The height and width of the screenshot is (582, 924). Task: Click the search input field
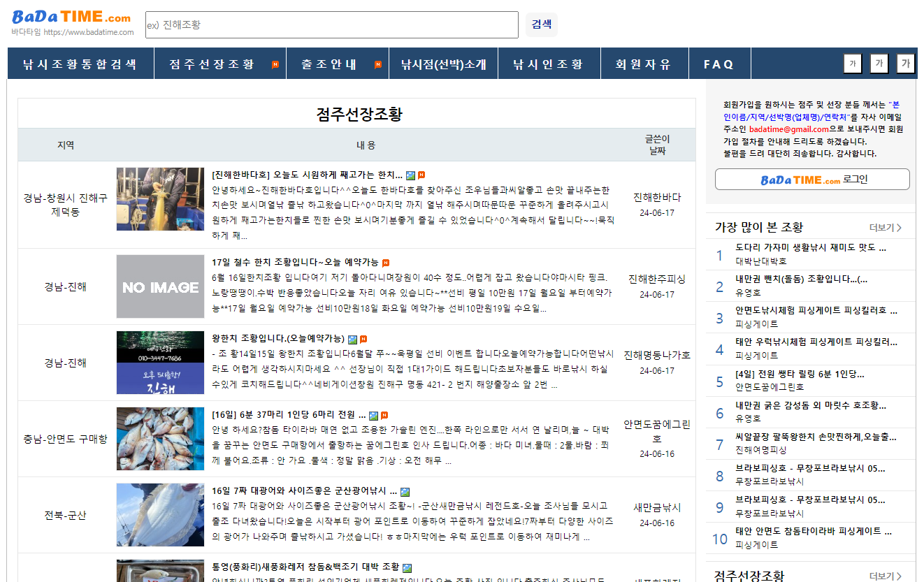pyautogui.click(x=332, y=24)
